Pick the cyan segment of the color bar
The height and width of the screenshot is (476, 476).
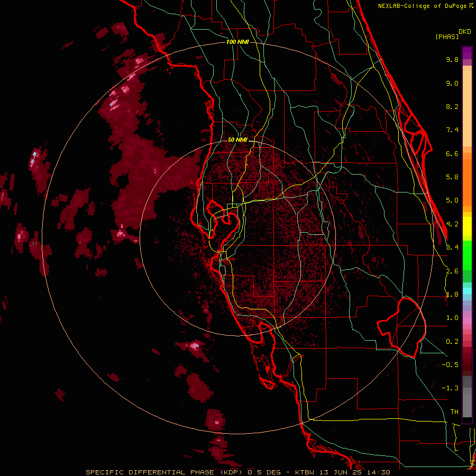pos(467,291)
